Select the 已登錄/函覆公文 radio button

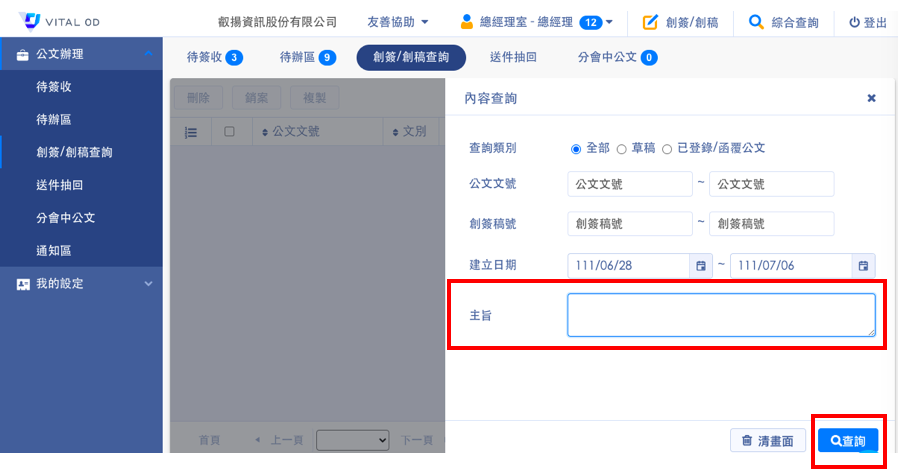tap(667, 149)
